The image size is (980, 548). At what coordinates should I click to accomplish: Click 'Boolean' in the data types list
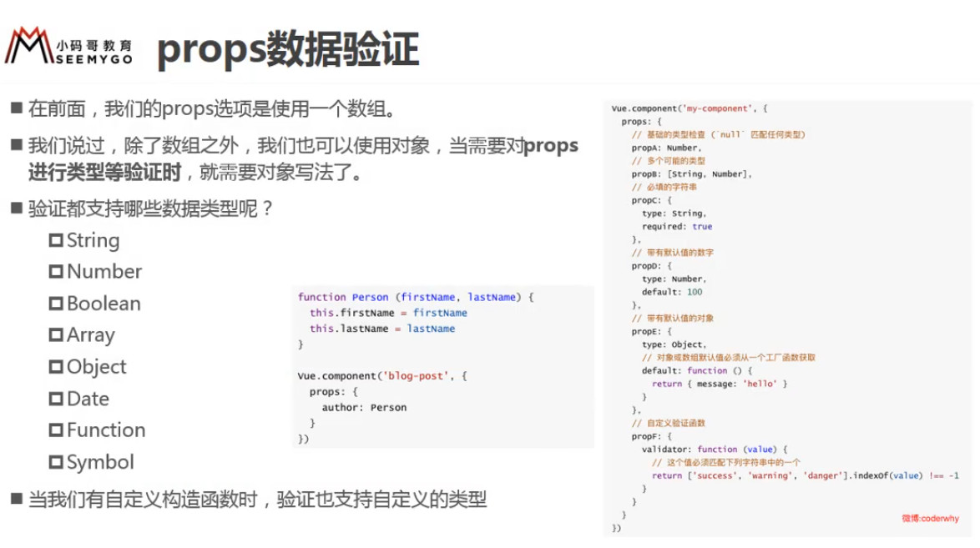[104, 303]
